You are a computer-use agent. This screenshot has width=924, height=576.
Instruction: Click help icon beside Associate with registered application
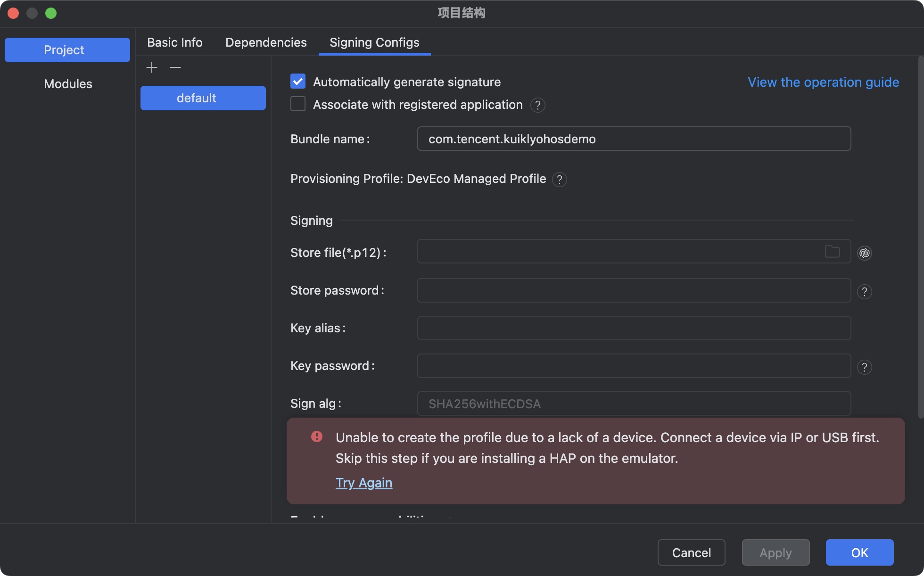[x=537, y=105]
